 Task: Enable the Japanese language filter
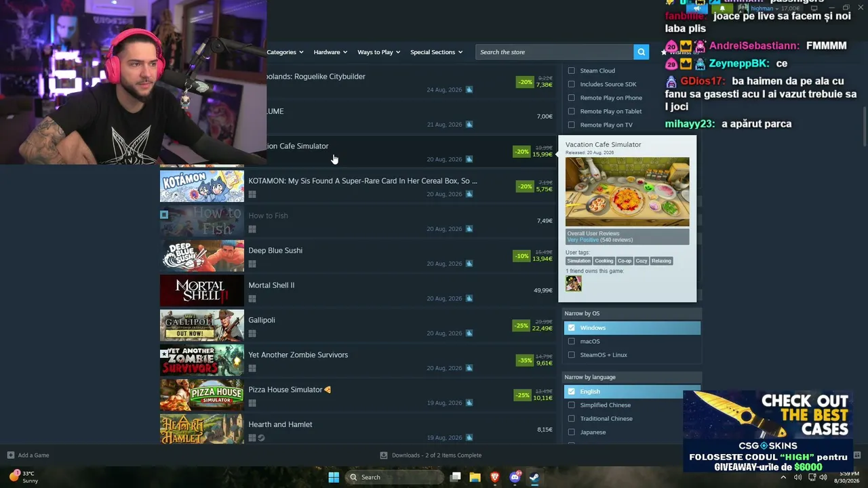(x=571, y=432)
